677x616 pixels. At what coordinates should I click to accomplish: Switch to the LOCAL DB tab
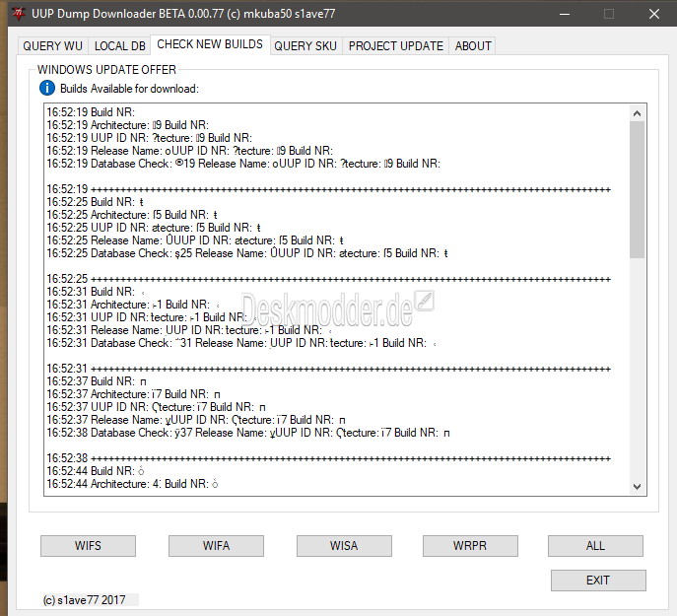119,45
